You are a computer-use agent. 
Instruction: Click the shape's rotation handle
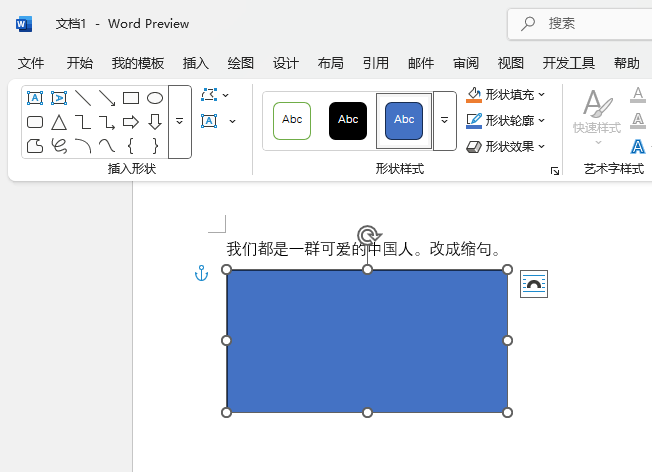coord(368,235)
